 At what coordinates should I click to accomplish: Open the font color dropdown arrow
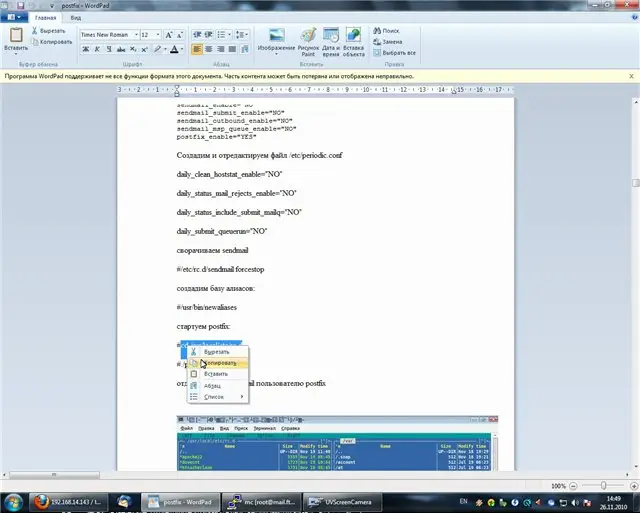[x=182, y=49]
